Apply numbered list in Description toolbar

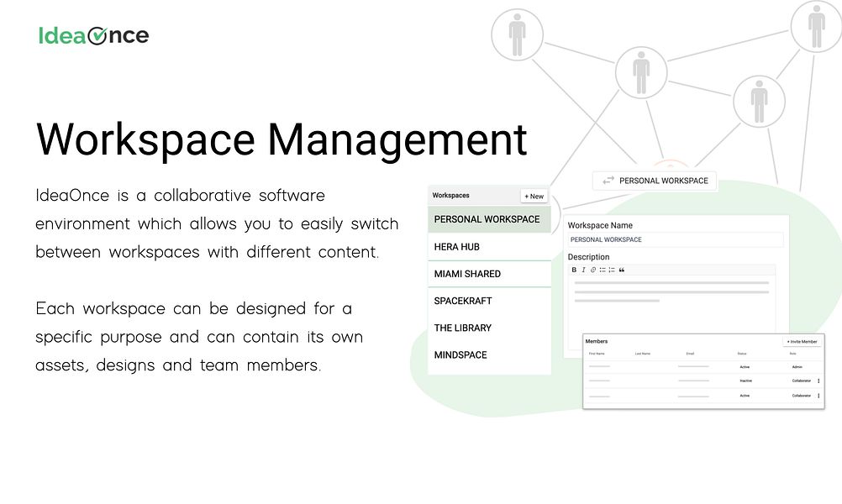tap(612, 270)
